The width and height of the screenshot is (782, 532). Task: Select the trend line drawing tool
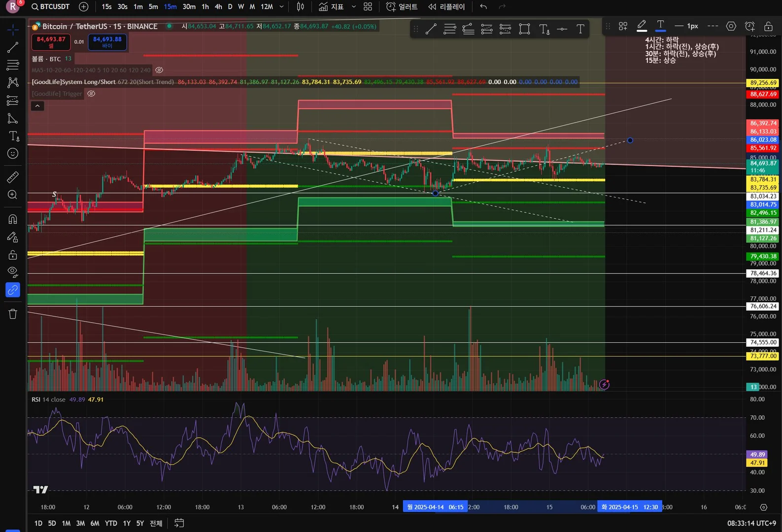(13, 47)
